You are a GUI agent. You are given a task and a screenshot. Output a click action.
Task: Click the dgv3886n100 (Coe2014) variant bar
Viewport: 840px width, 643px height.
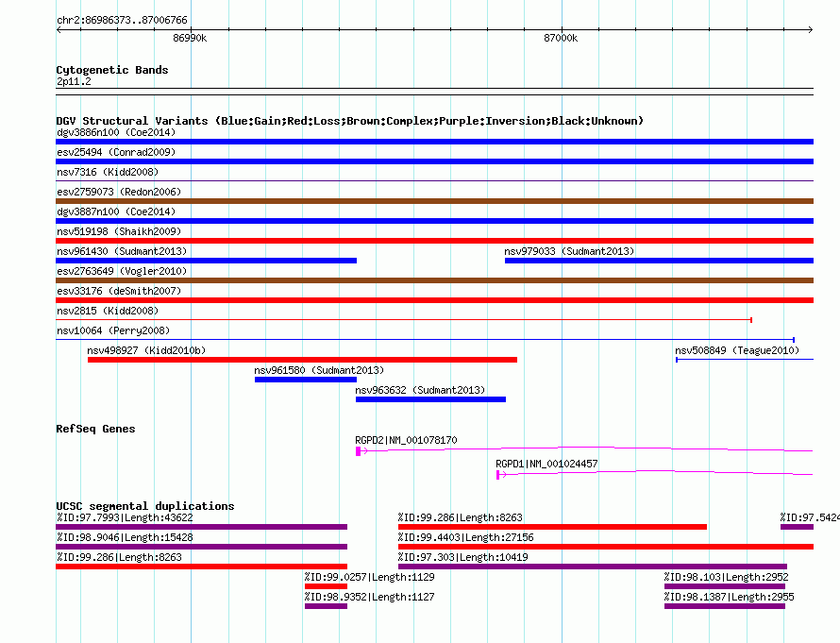(434, 142)
